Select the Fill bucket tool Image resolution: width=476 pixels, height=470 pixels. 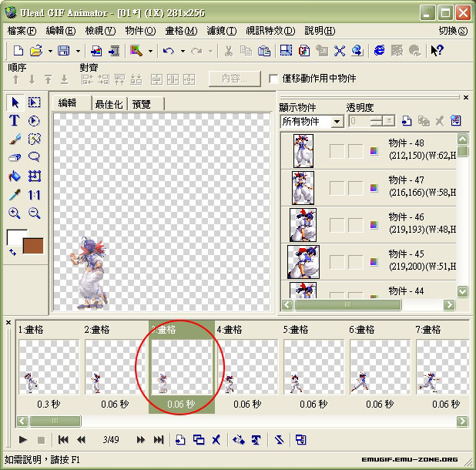coord(15,176)
